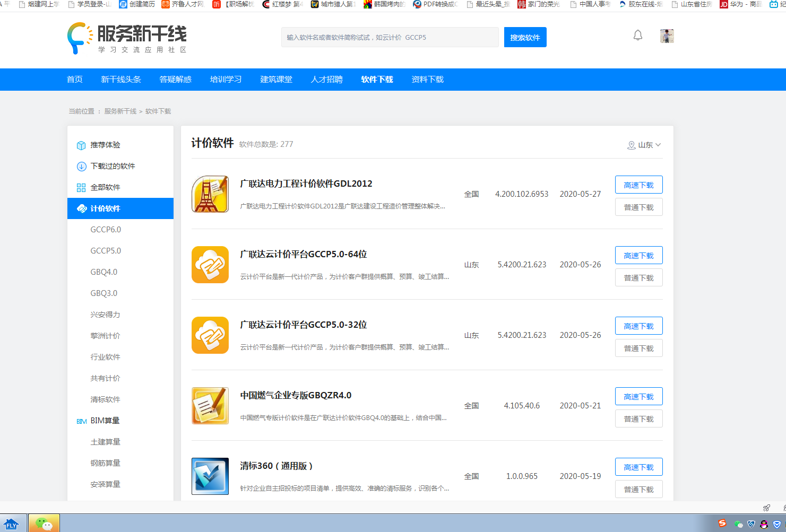Click the GDL2012 software icon

(x=210, y=194)
